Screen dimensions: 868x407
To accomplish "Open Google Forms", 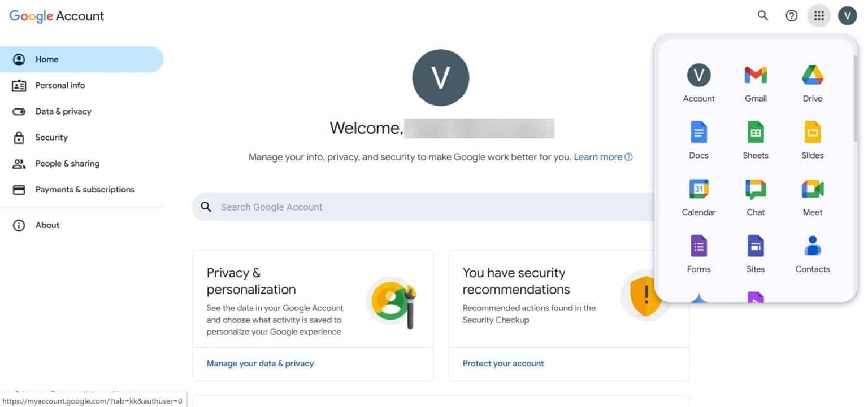I will point(698,252).
